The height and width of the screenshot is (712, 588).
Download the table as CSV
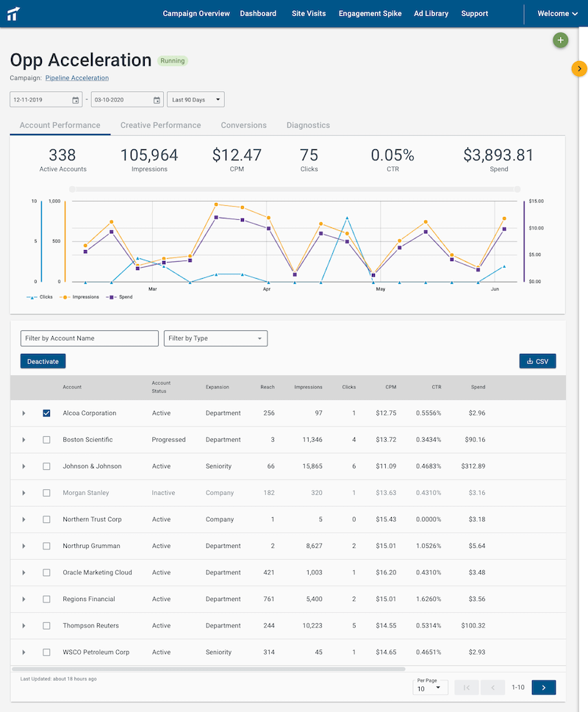pyautogui.click(x=537, y=361)
